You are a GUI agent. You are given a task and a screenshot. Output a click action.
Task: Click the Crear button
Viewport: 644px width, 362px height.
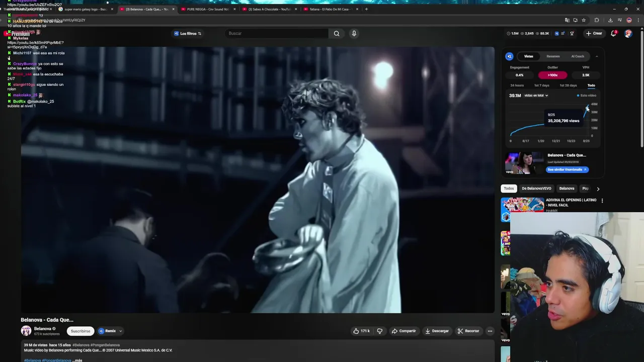click(594, 33)
